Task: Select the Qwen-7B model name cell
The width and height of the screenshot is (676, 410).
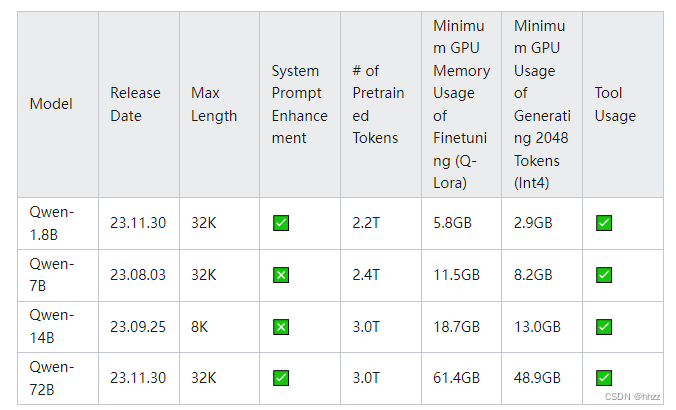Action: pos(52,275)
